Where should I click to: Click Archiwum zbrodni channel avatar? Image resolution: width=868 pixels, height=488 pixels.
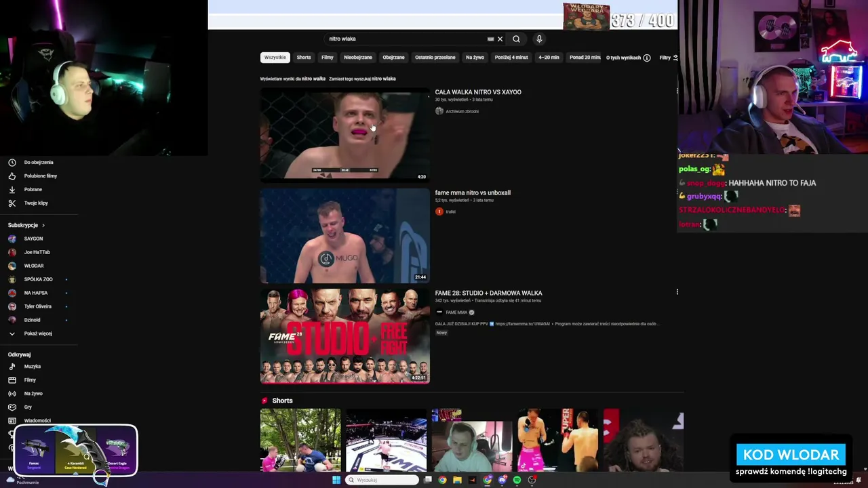pos(439,111)
